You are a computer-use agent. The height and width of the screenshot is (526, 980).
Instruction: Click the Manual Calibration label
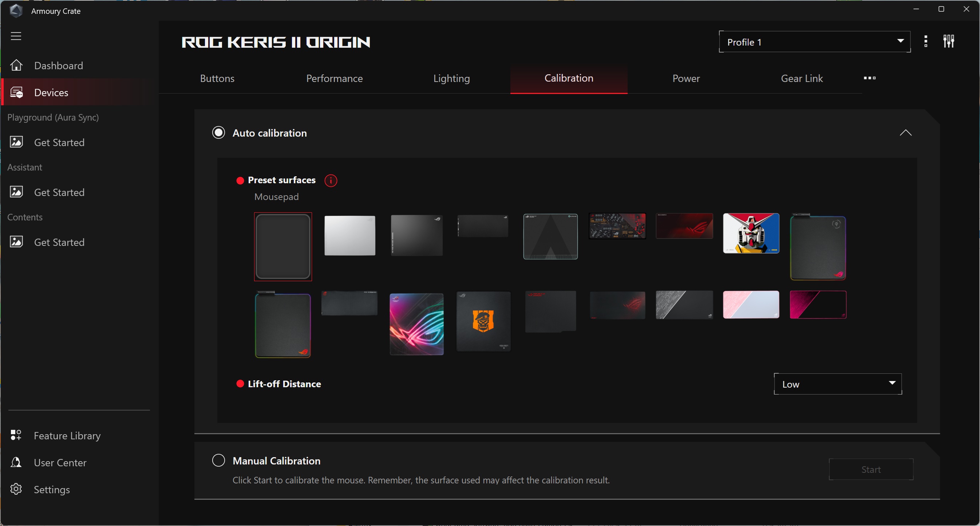point(277,460)
